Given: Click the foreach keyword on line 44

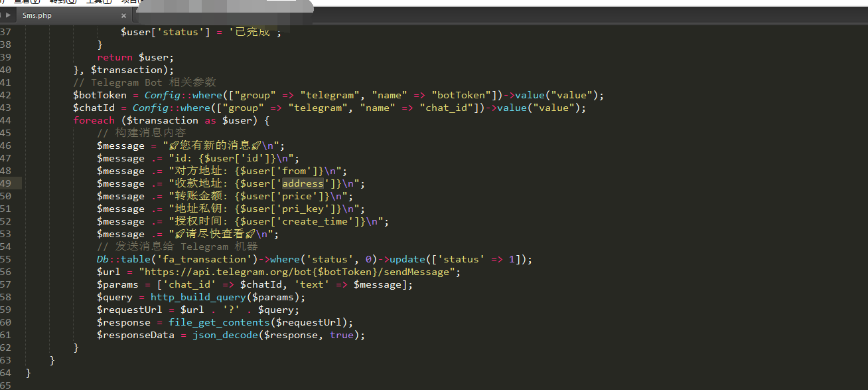Looking at the screenshot, I should (94, 120).
